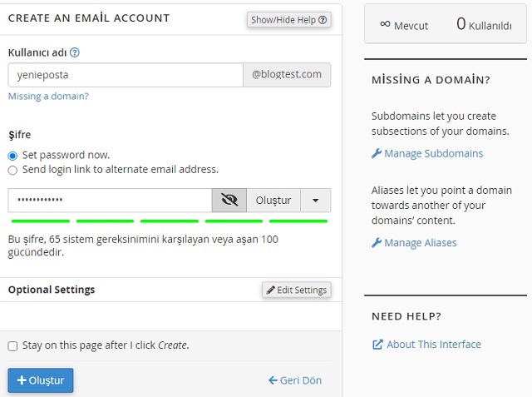This screenshot has height=397, width=532.
Task: Click the green password strength bar
Action: click(170, 221)
